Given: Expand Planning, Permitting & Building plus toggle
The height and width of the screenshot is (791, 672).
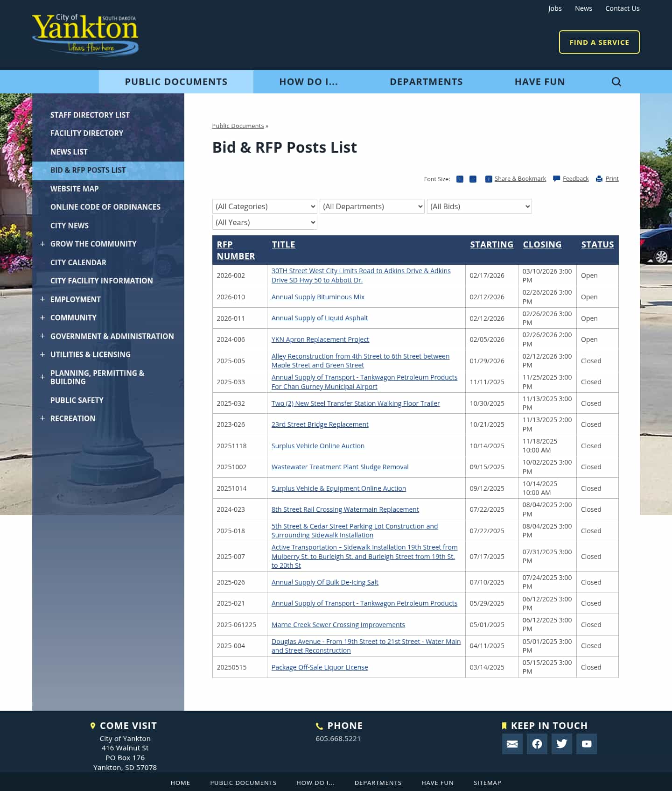Looking at the screenshot, I should 42,377.
